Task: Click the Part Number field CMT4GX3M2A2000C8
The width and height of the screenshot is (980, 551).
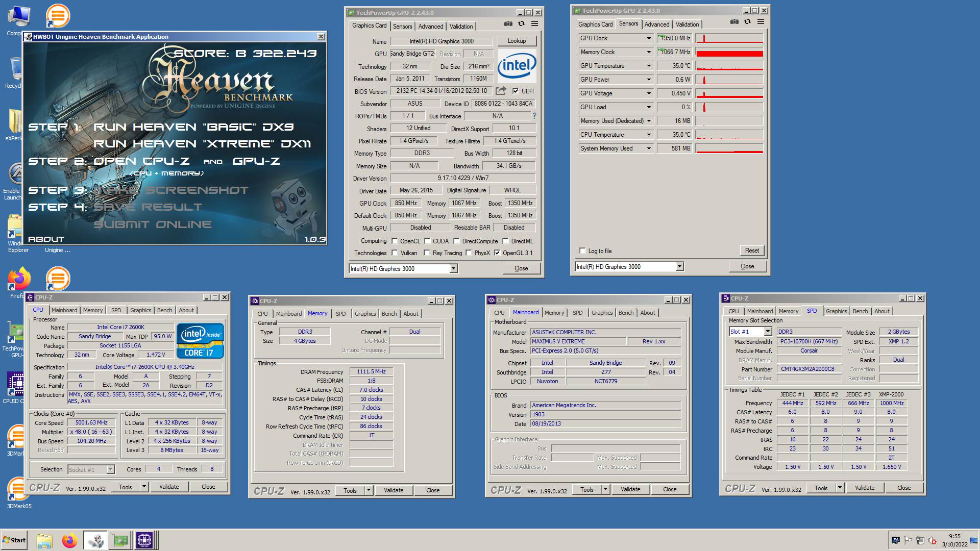Action: [808, 369]
